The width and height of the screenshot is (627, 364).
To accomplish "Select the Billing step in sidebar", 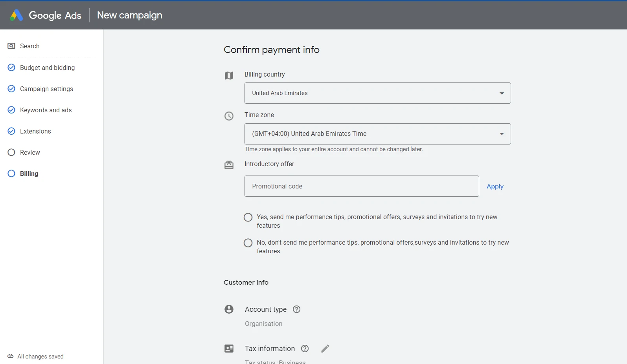I will [29, 174].
